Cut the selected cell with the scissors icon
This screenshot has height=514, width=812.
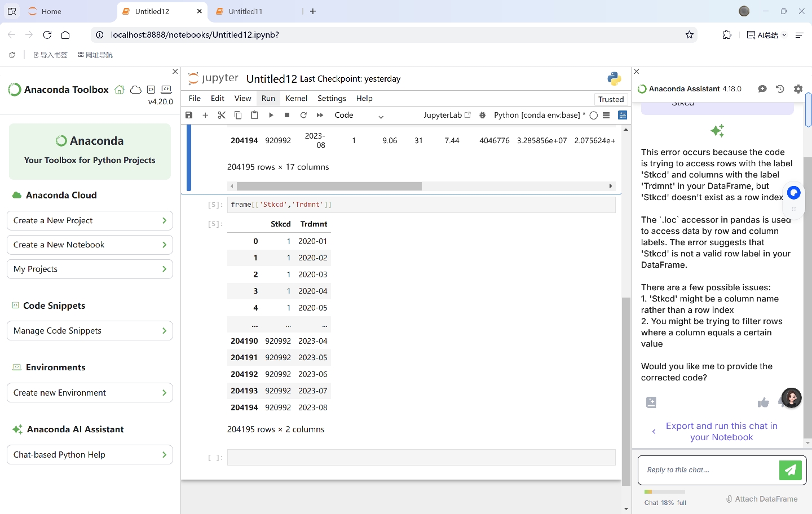(222, 115)
